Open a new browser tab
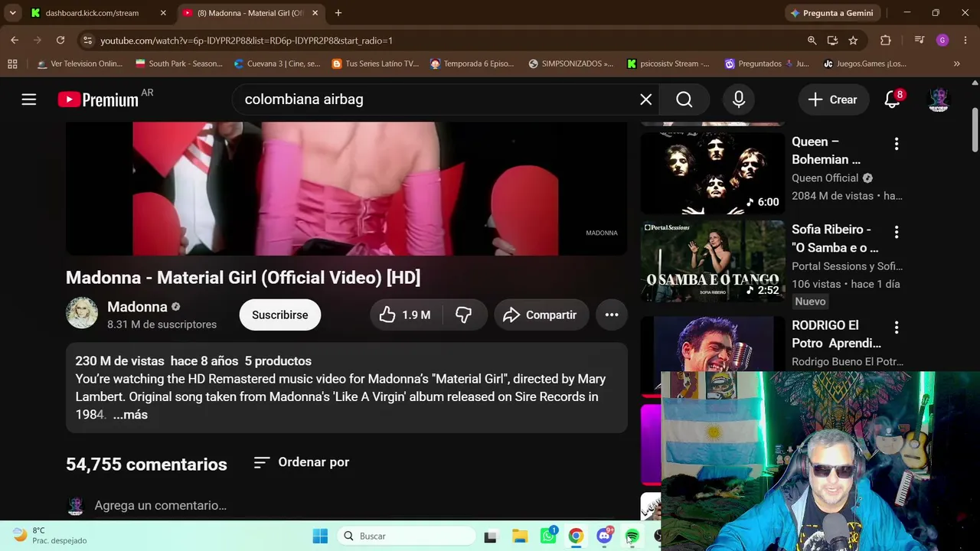This screenshot has height=551, width=980. (338, 13)
